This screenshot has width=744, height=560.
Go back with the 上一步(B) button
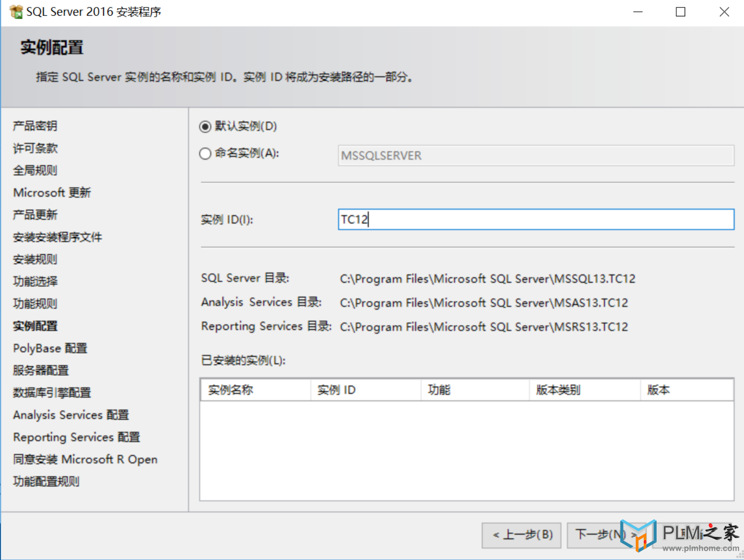522,535
